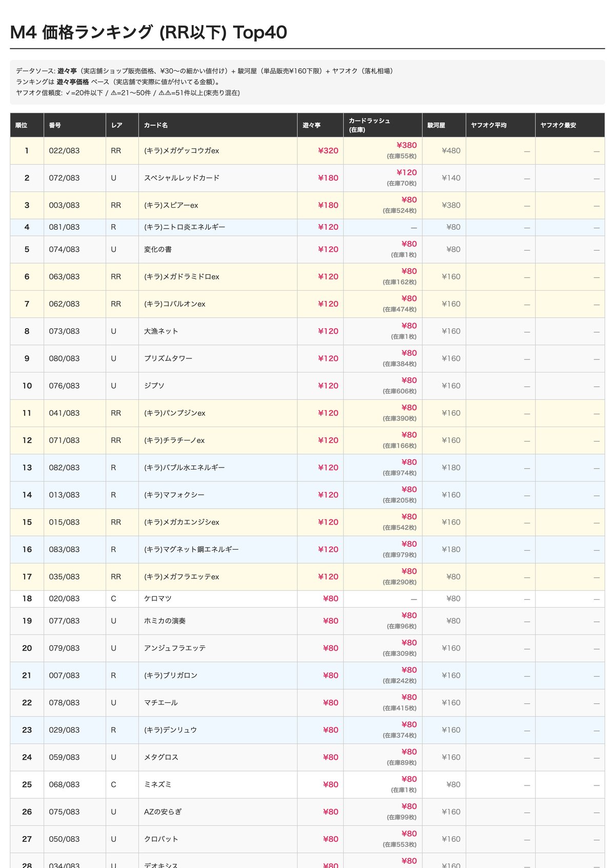
Task: Click card name スペシャルレッドカード
Action: point(181,178)
